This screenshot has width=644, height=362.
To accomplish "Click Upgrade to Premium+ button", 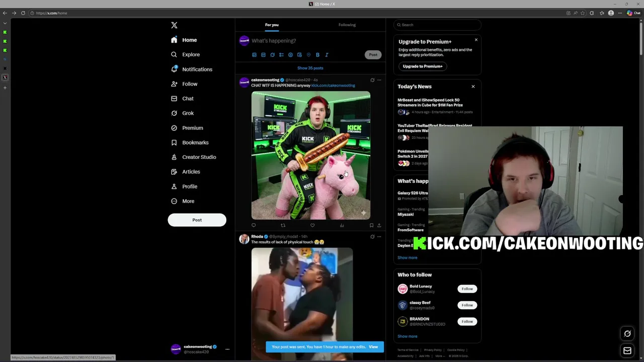I will (x=423, y=66).
